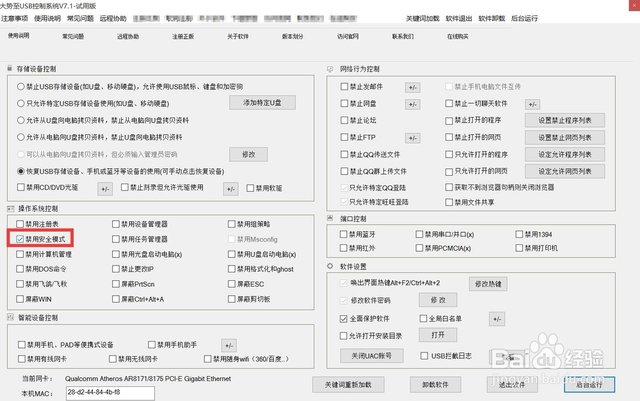Click 修改 button in storage control section

[x=249, y=154]
